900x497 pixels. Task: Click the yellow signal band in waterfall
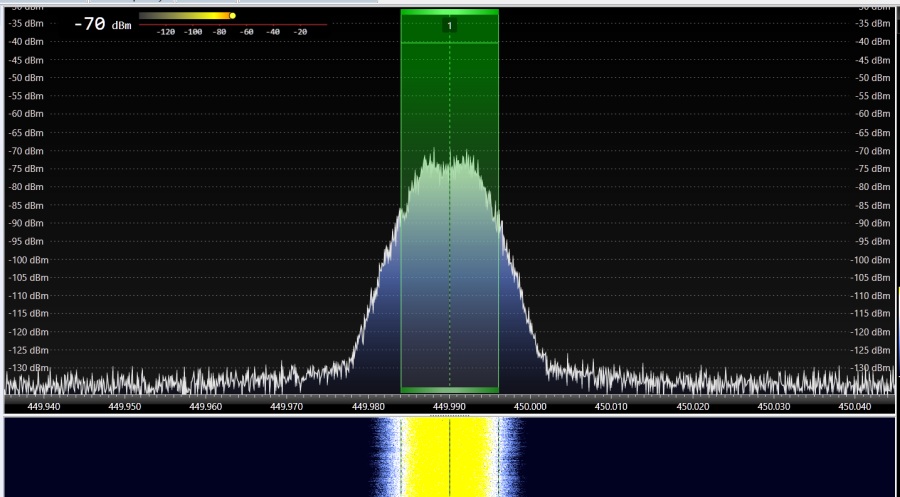pos(449,458)
